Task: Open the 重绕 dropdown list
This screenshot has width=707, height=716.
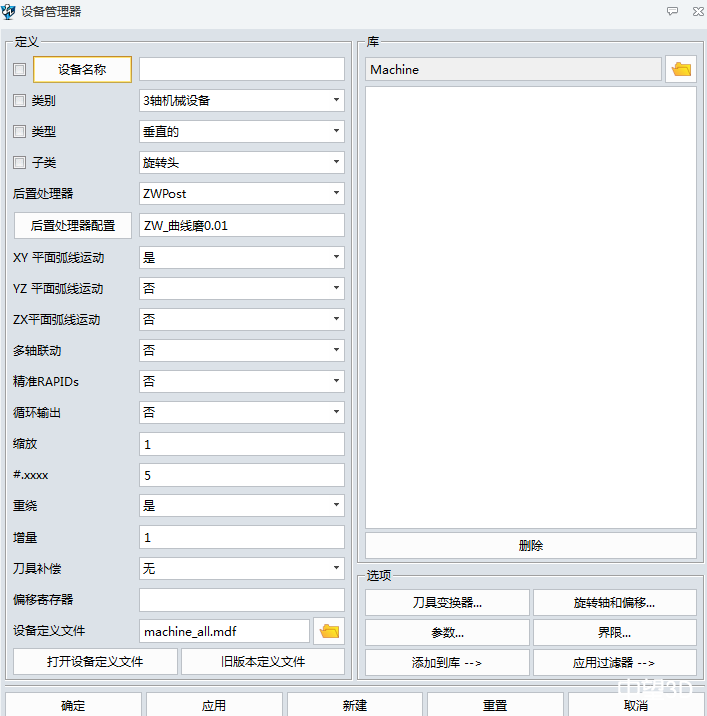Action: click(x=242, y=506)
